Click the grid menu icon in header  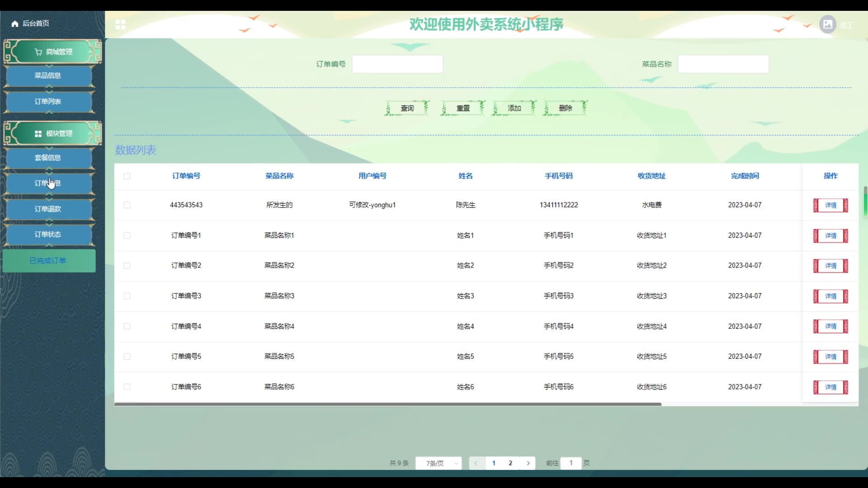(x=120, y=24)
